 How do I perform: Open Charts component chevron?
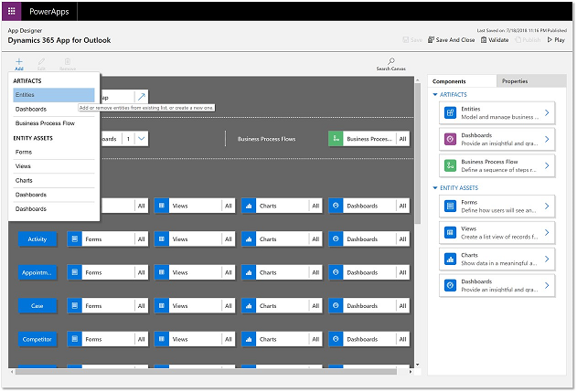click(547, 260)
